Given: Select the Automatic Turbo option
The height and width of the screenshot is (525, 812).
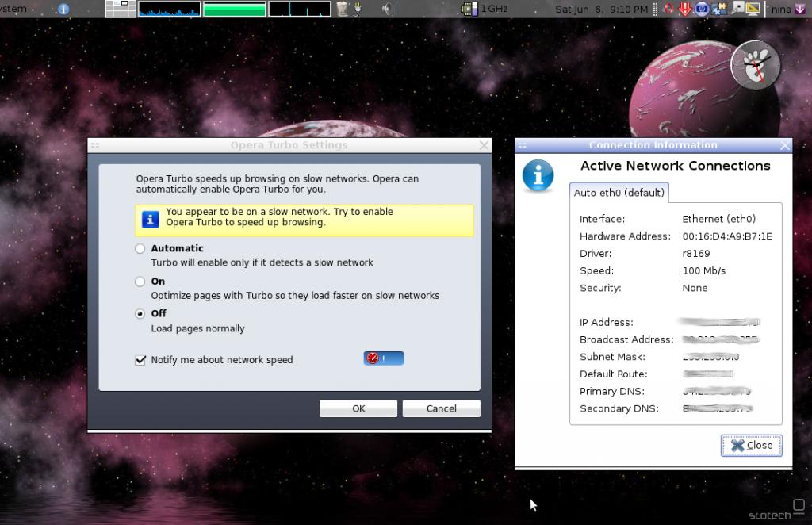Looking at the screenshot, I should click(x=140, y=248).
